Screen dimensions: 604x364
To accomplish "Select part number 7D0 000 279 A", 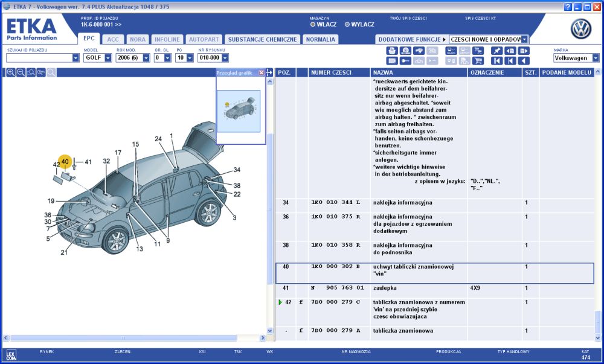I will point(335,331).
